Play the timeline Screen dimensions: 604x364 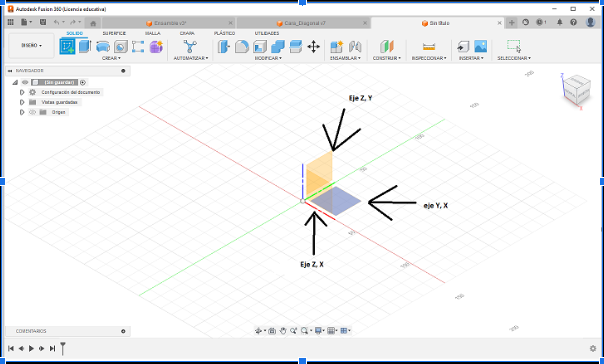pyautogui.click(x=31, y=348)
